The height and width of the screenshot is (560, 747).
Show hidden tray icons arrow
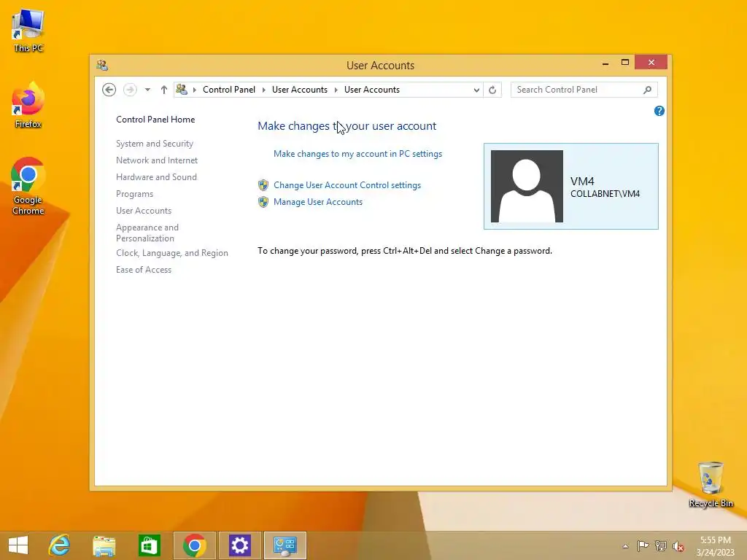click(x=625, y=546)
